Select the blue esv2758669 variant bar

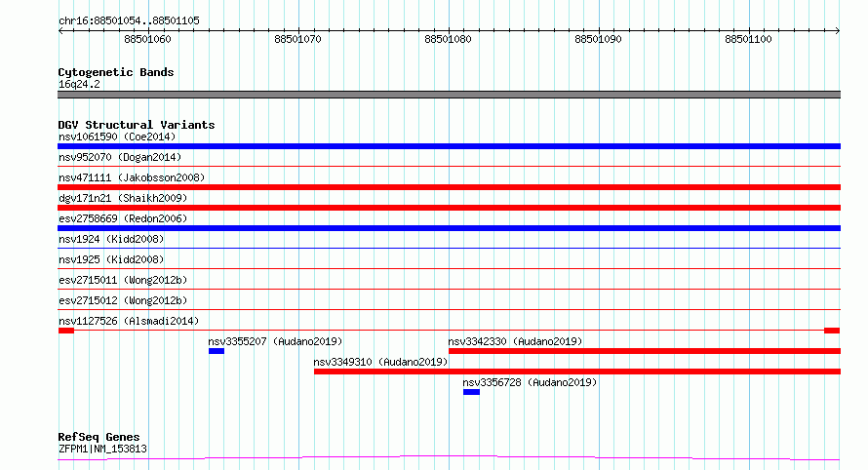(x=449, y=228)
